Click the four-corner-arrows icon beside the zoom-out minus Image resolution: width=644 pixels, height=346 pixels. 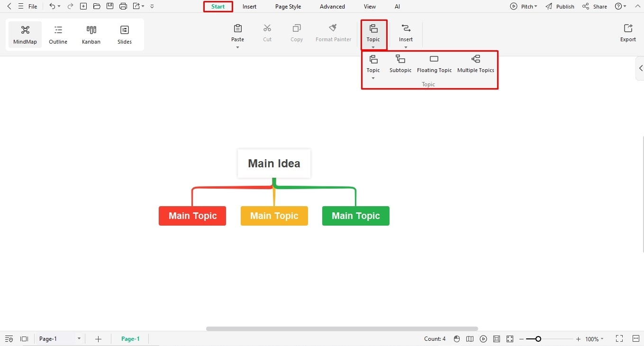click(510, 339)
